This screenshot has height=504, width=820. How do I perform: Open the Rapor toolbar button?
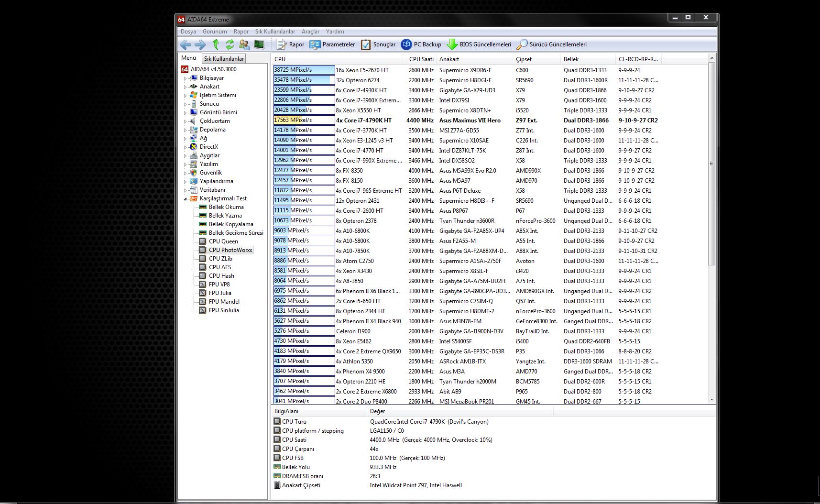point(290,44)
